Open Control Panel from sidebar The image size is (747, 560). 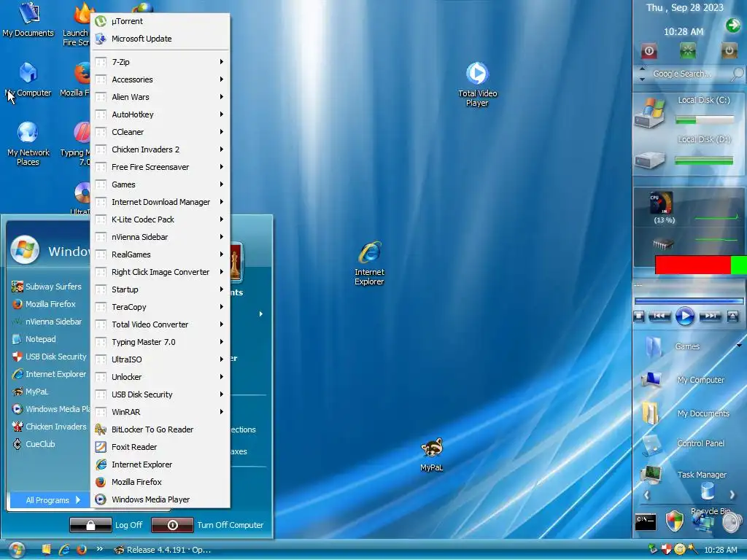[x=684, y=444]
